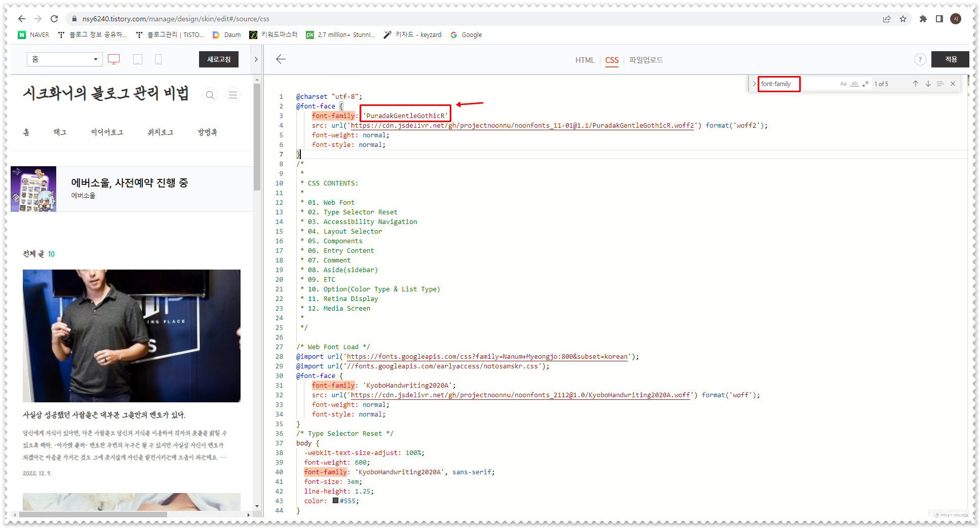Collapse the preview panel with chevron
Screen dimensions: 980x528
click(x=256, y=59)
